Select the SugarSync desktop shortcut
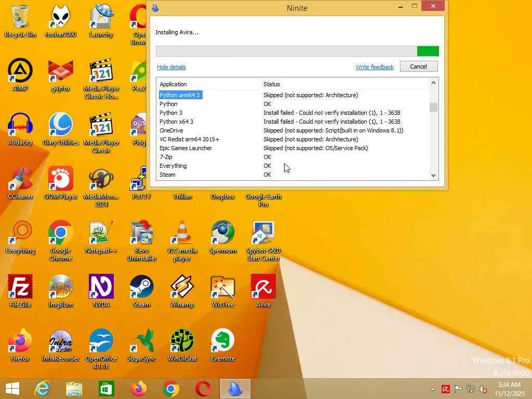Screen dimensions: 532x399 point(141,345)
